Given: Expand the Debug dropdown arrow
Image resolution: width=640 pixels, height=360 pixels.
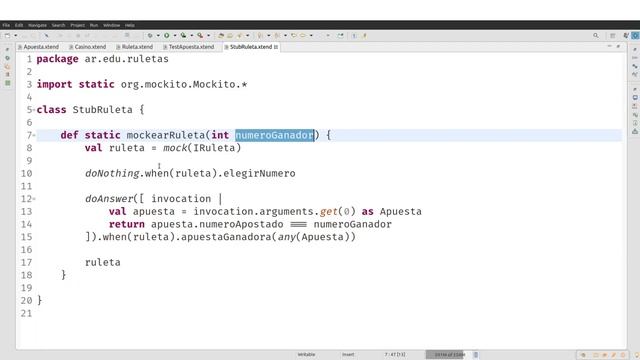Looking at the screenshot, I should coord(158,36).
